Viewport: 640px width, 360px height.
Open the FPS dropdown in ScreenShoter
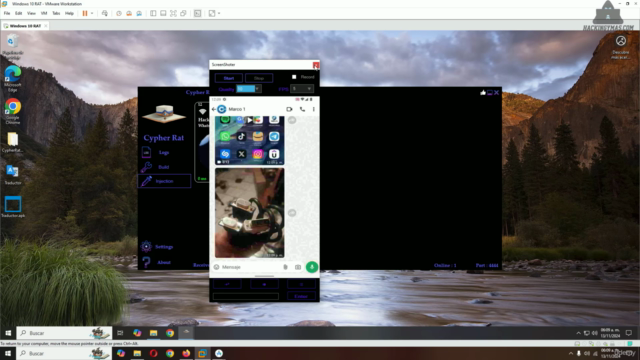[302, 89]
